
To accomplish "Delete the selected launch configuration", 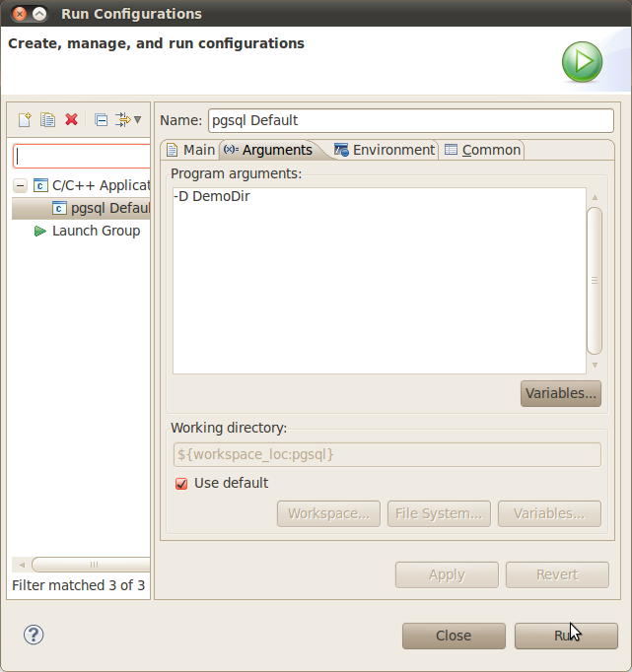I will (71, 119).
